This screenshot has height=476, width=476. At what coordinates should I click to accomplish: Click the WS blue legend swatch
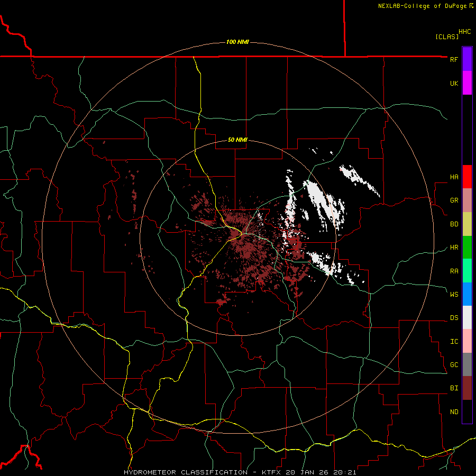tap(467, 294)
